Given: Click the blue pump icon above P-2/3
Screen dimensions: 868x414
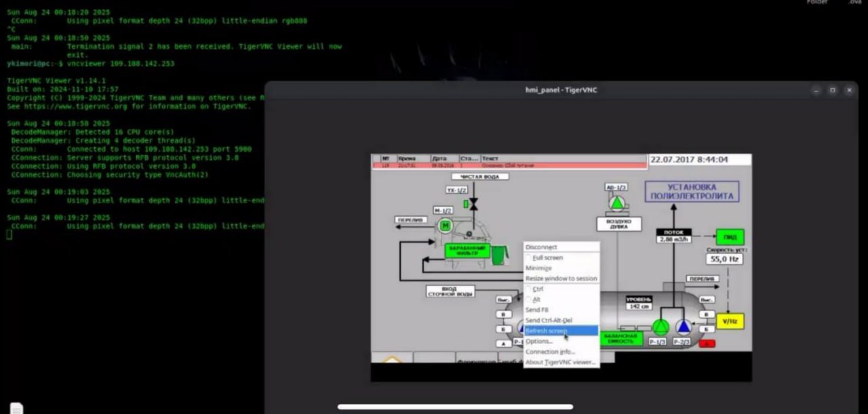Looking at the screenshot, I should (x=683, y=327).
